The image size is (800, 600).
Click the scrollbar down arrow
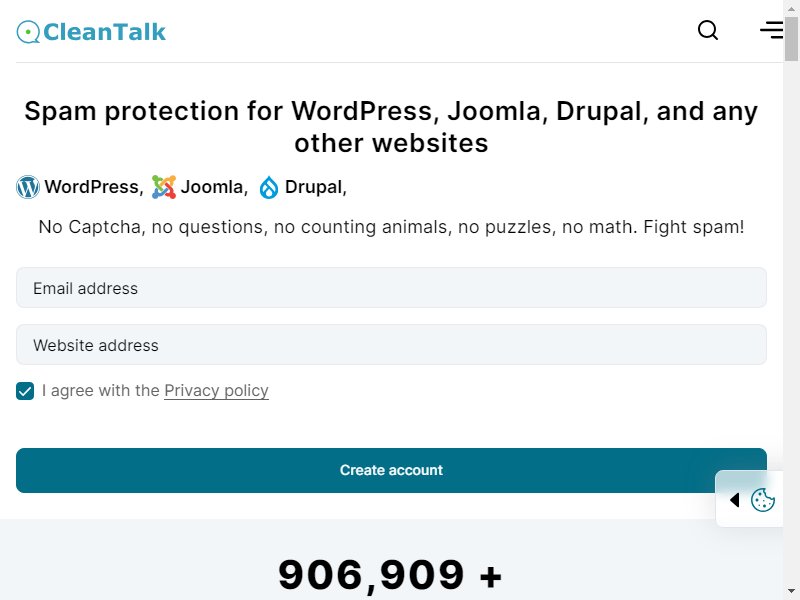[791, 592]
